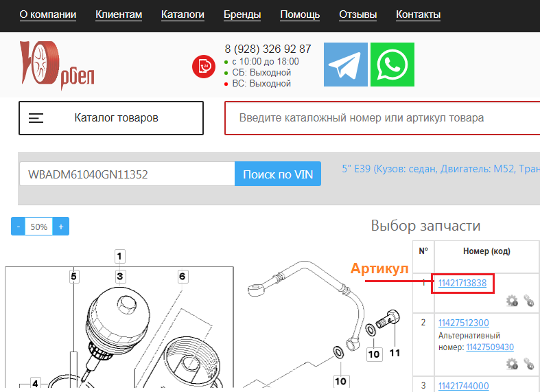Go to the Контакты page
The width and height of the screenshot is (540, 392).
click(418, 14)
